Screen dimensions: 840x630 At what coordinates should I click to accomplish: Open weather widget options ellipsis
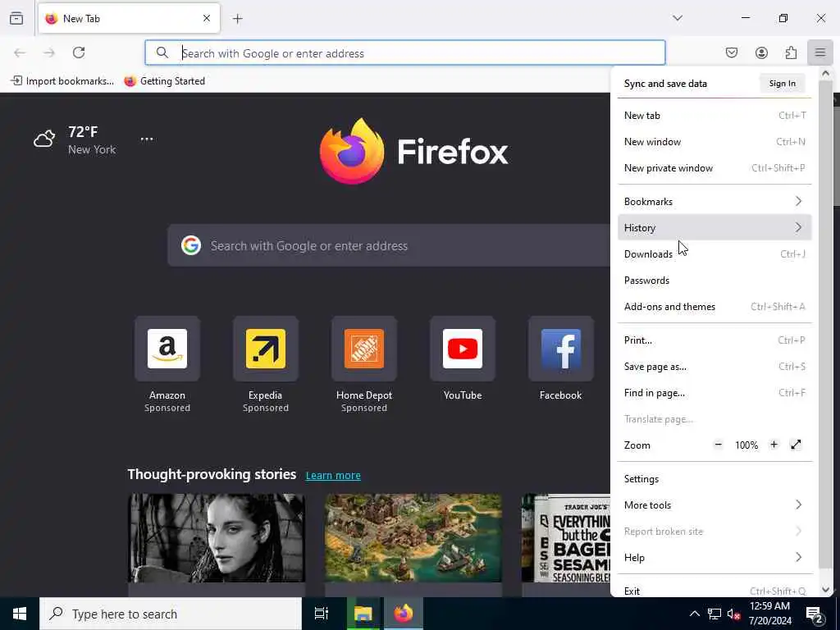coord(147,139)
